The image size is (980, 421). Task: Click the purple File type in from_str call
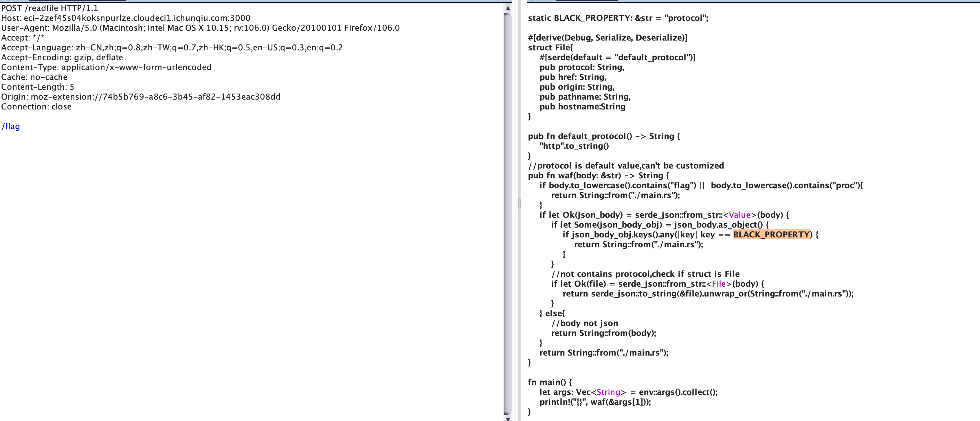click(719, 283)
